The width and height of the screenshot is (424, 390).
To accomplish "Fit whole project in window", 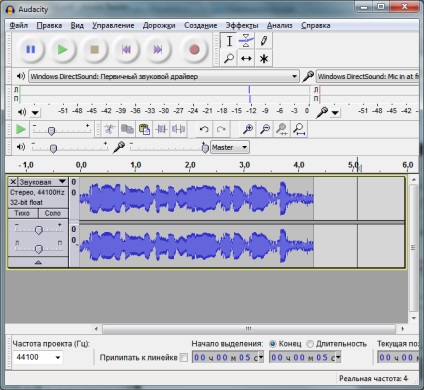I will pos(299,129).
